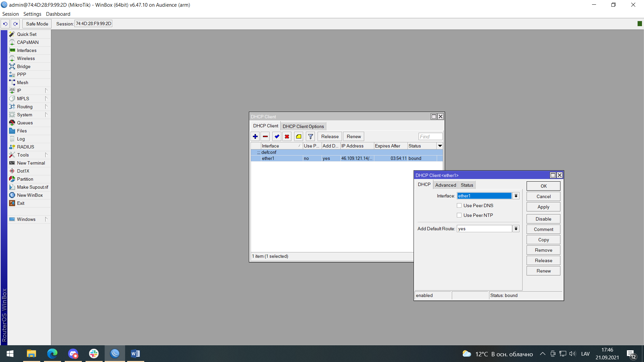Click the yellow Comment icon
Image resolution: width=644 pixels, height=362 pixels.
(x=299, y=136)
